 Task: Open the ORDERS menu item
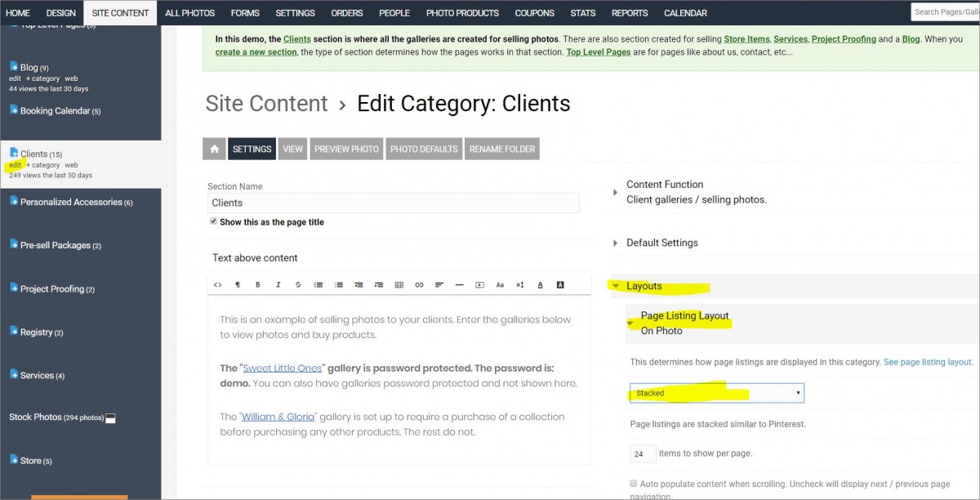point(347,13)
